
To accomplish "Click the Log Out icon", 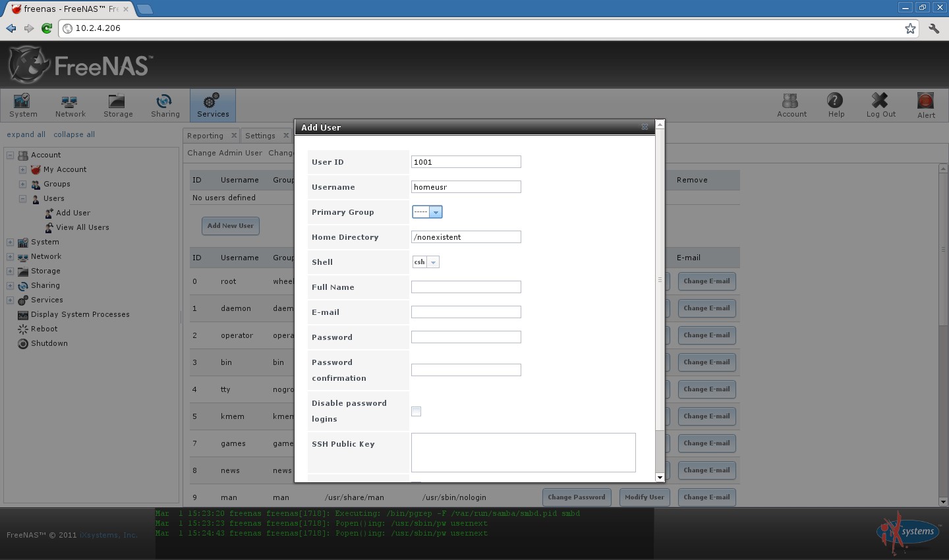I will click(x=880, y=105).
